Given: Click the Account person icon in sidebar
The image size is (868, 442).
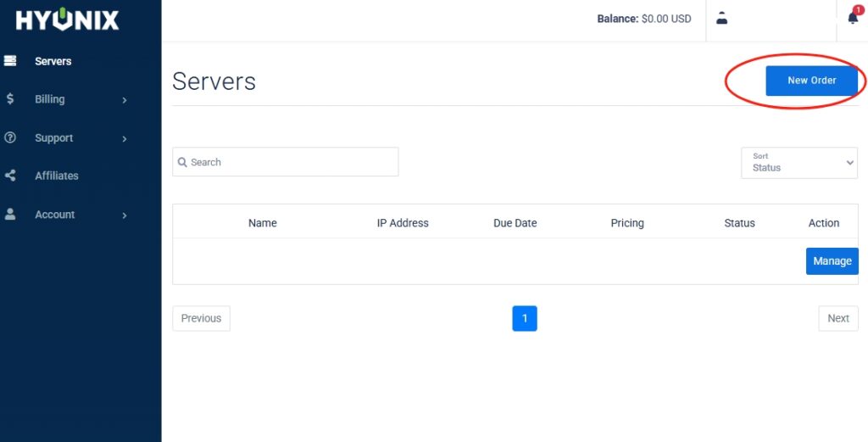Looking at the screenshot, I should pyautogui.click(x=10, y=215).
